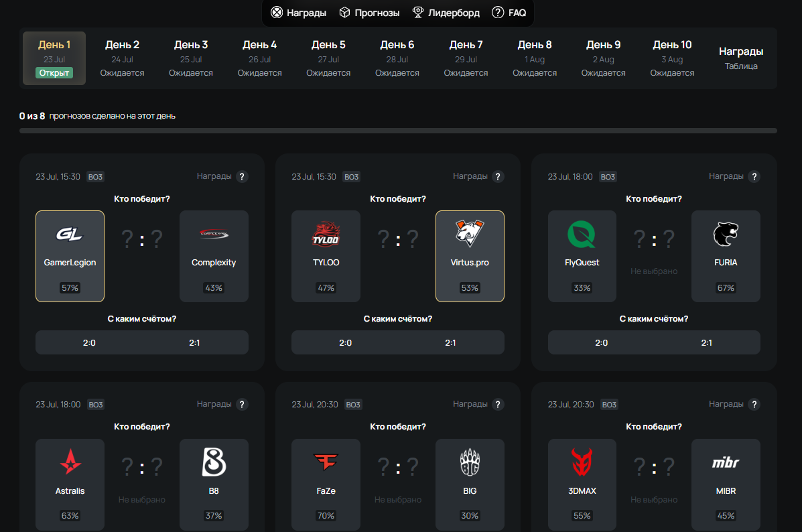Image resolution: width=802 pixels, height=532 pixels.
Task: Switch to the День 10 tab
Action: [672, 58]
